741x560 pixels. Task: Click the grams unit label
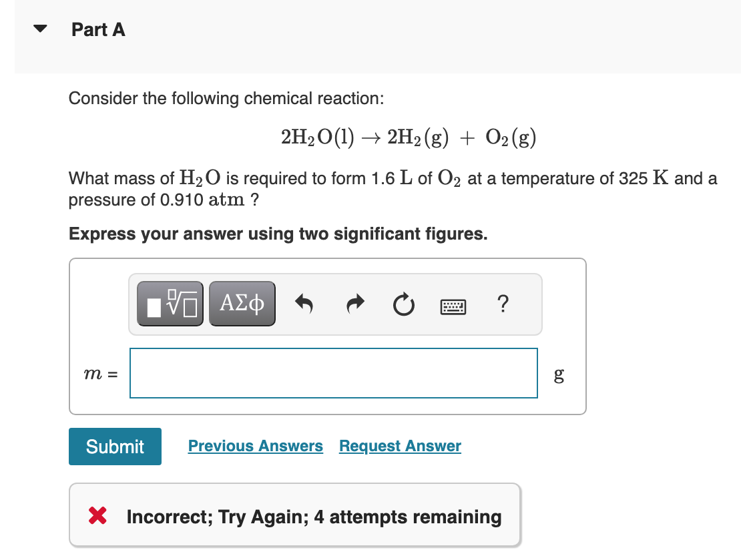pyautogui.click(x=558, y=375)
